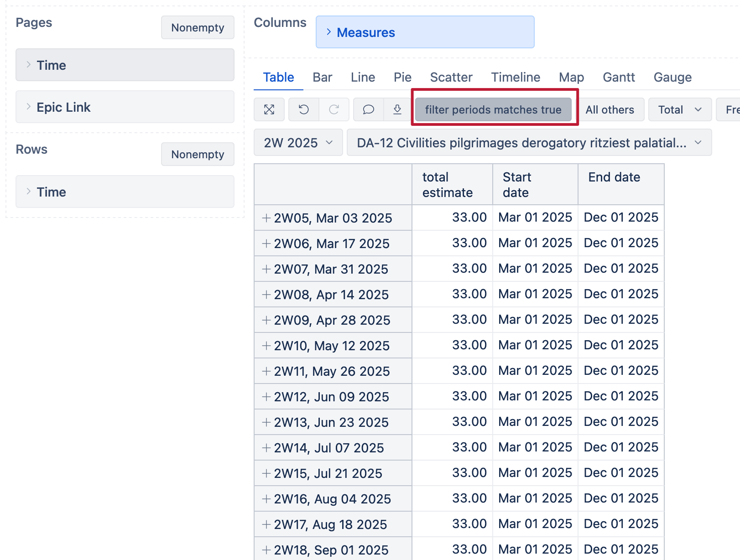Expand row 2W10, May 12 2025
Viewport: 740px width, 560px height.
[266, 346]
